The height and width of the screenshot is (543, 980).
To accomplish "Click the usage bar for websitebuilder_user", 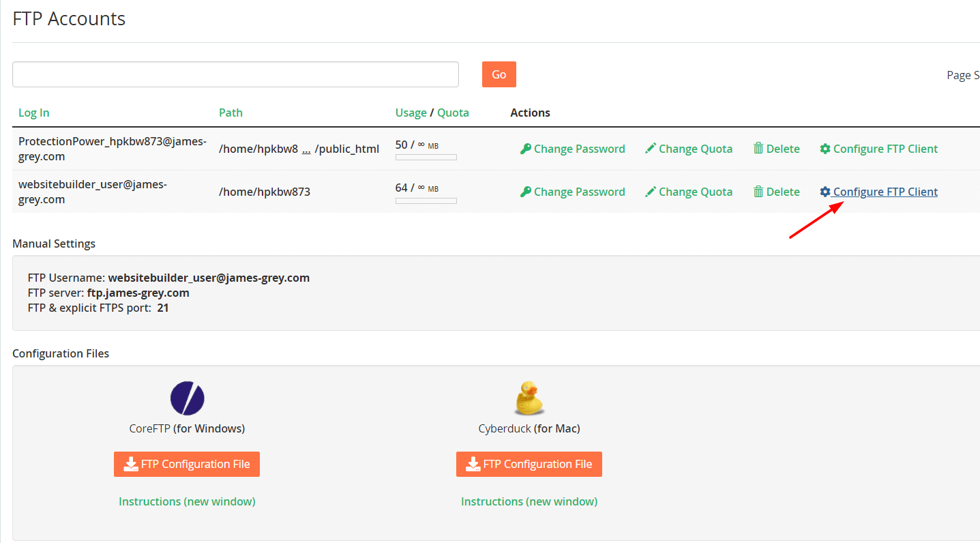I will pos(426,201).
